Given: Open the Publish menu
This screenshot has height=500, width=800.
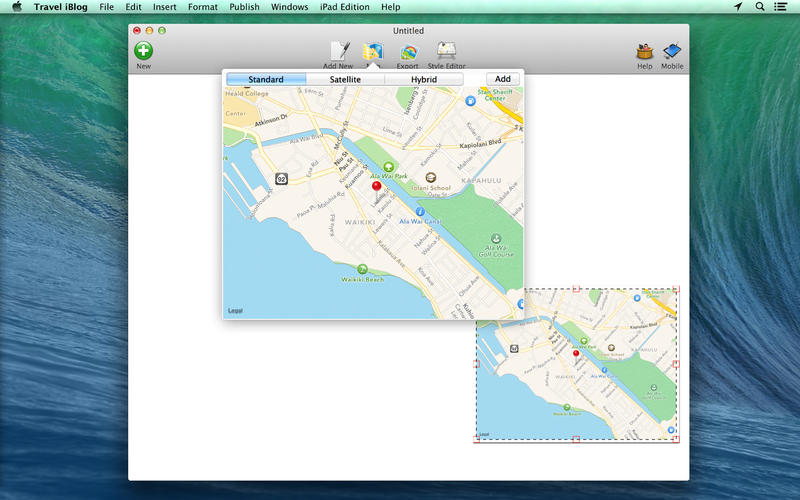Looking at the screenshot, I should (244, 7).
